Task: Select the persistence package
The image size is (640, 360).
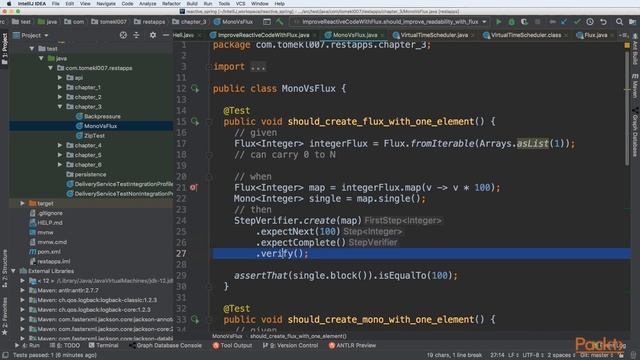Action: point(86,175)
